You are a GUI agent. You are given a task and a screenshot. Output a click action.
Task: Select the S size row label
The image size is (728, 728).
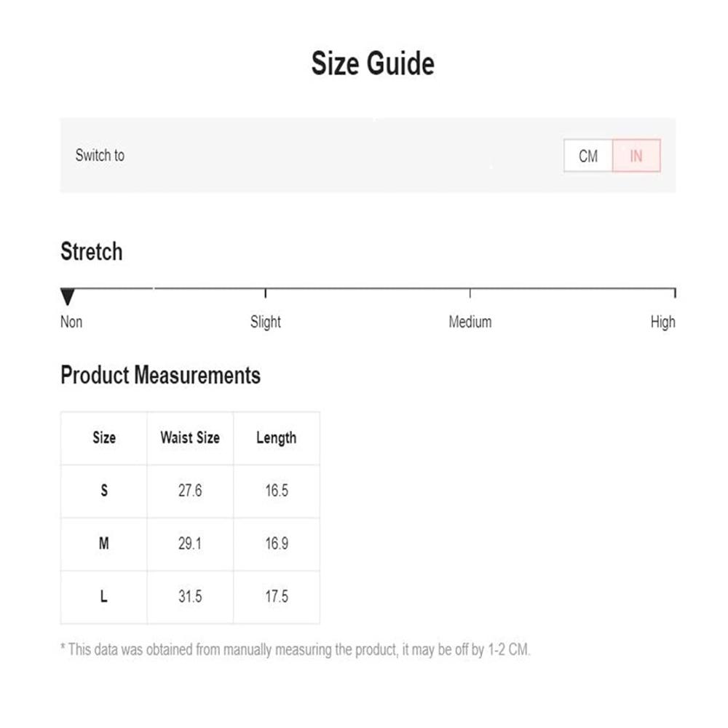[x=104, y=491]
